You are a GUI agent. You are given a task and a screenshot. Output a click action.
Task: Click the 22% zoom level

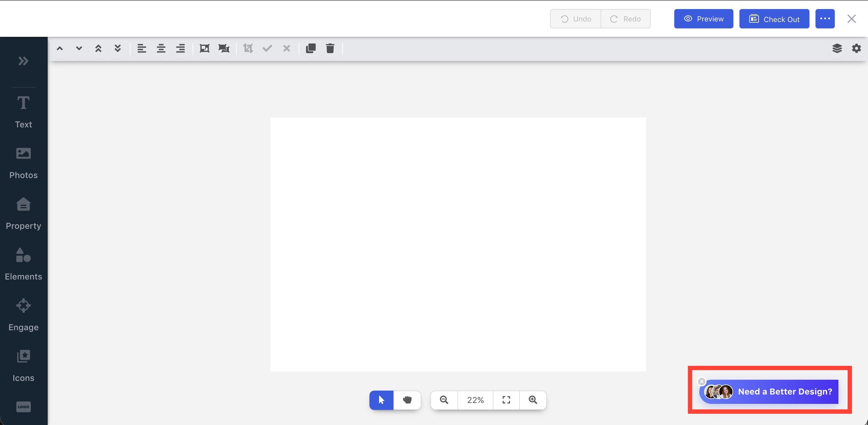click(475, 400)
